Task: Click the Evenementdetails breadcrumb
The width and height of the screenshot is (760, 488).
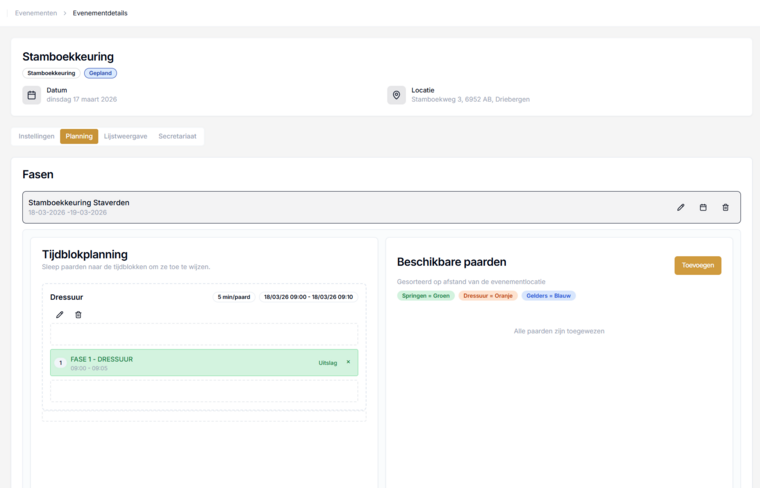Action: 100,13
